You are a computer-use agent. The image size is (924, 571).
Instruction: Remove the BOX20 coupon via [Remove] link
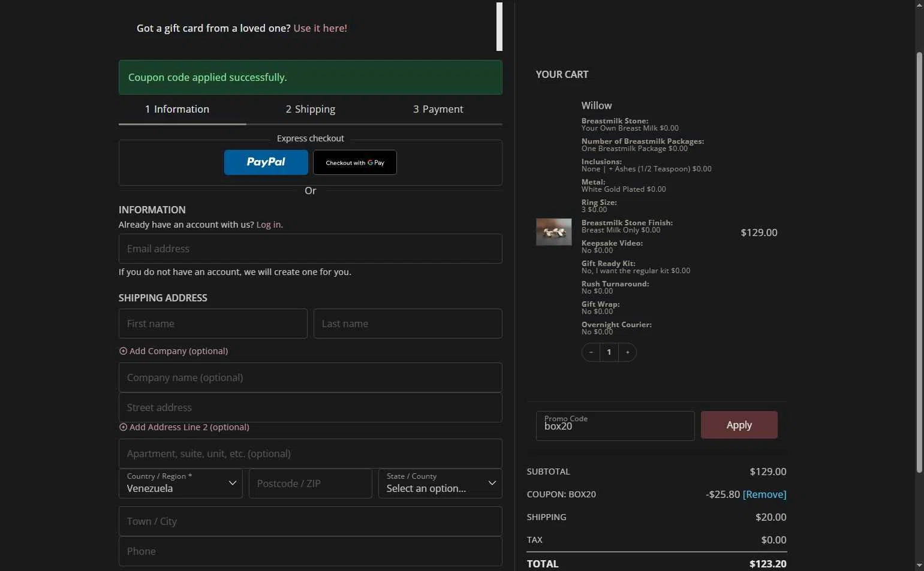765,494
